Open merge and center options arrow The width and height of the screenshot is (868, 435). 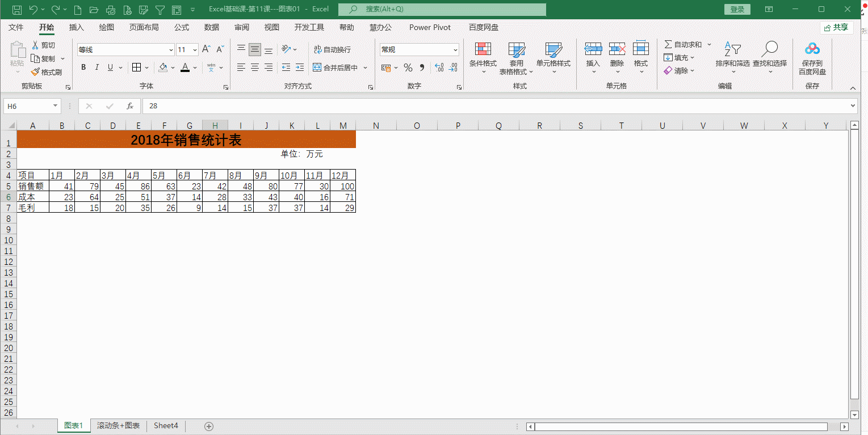point(365,67)
